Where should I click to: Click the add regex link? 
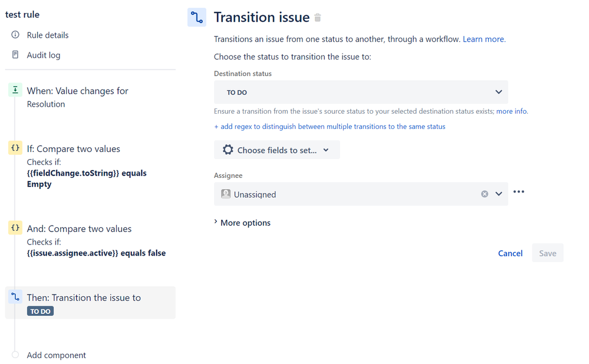click(330, 127)
